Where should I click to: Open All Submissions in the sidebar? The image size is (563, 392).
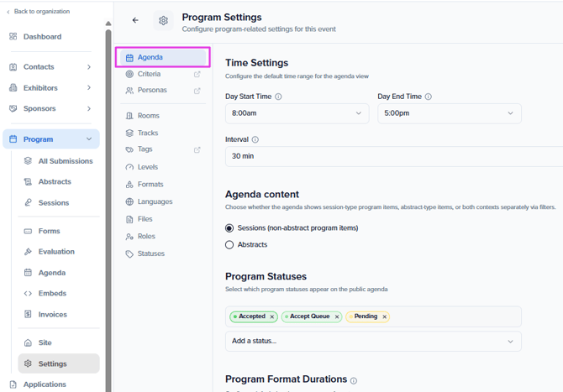[x=59, y=161]
